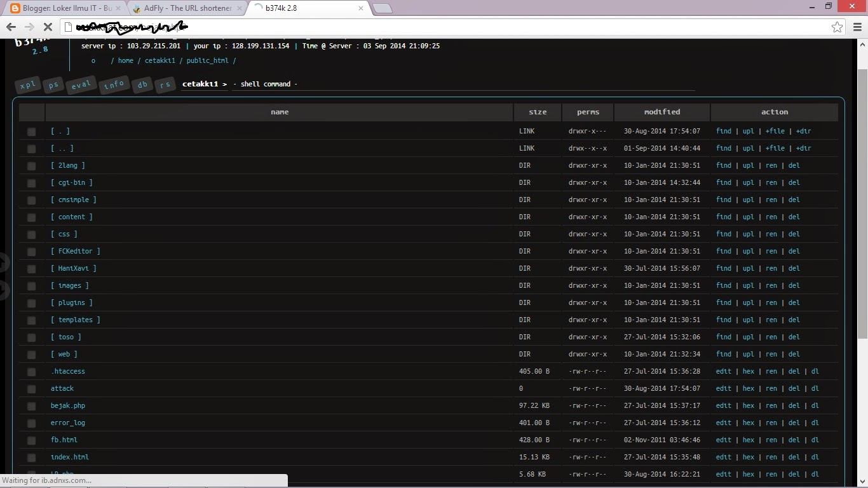Open the info panel

pos(114,85)
